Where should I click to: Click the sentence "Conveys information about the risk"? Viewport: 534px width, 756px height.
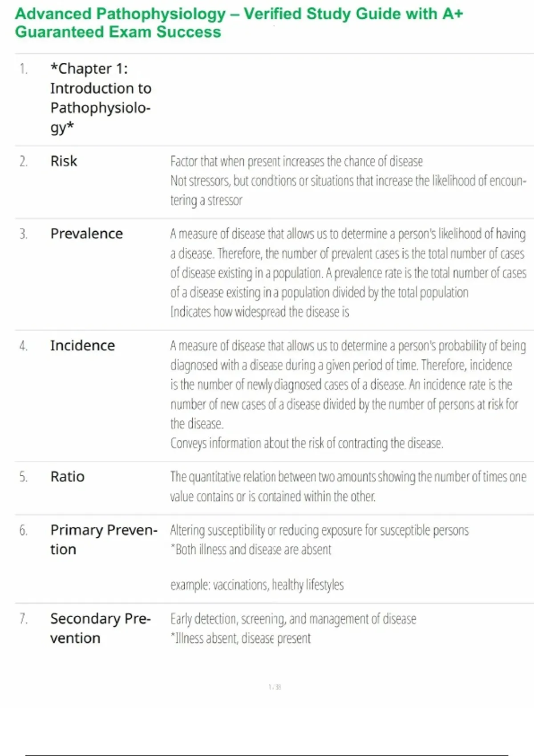(x=307, y=443)
